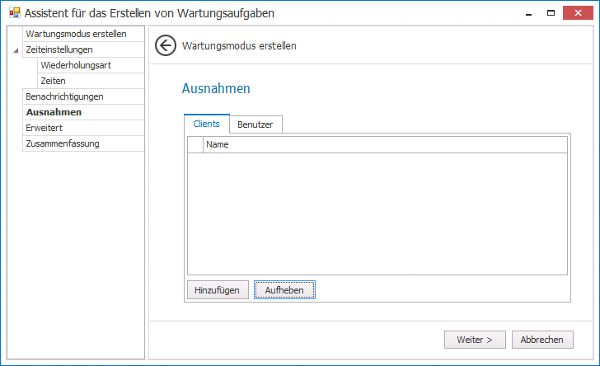600x366 pixels.
Task: Maximize the wizard window
Action: point(551,13)
